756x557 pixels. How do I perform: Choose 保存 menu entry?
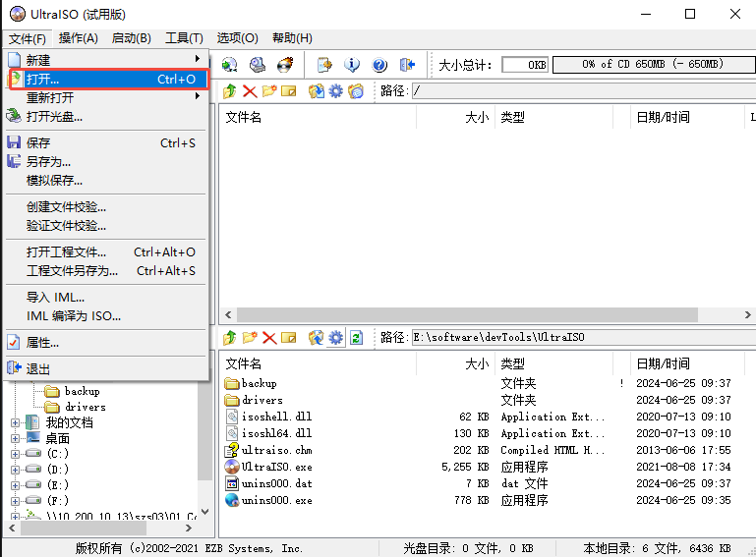pos(106,143)
